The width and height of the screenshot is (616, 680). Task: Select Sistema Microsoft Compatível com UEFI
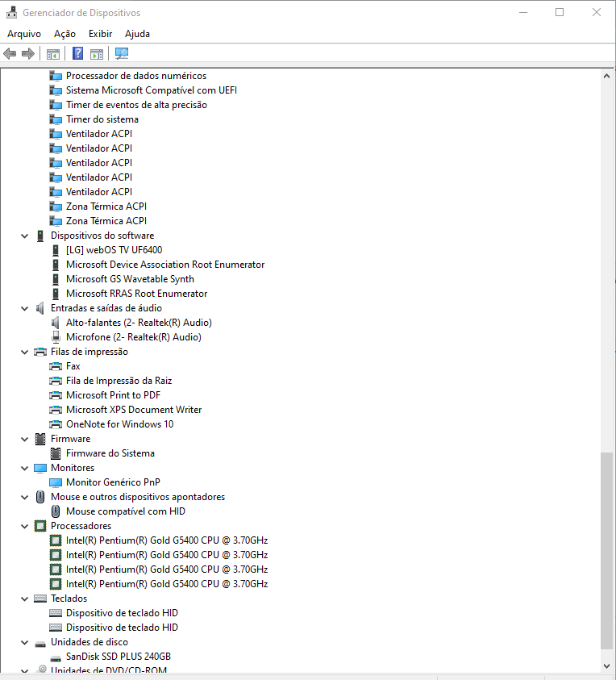[152, 90]
